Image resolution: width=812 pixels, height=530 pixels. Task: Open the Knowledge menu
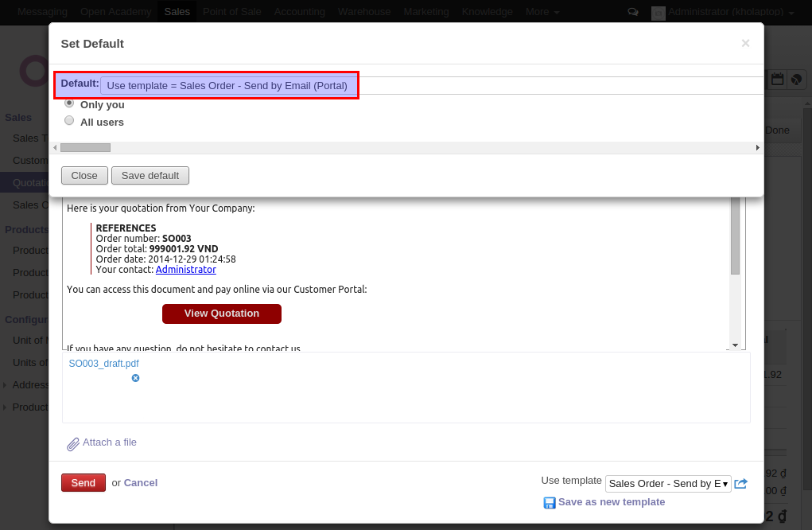tap(487, 11)
